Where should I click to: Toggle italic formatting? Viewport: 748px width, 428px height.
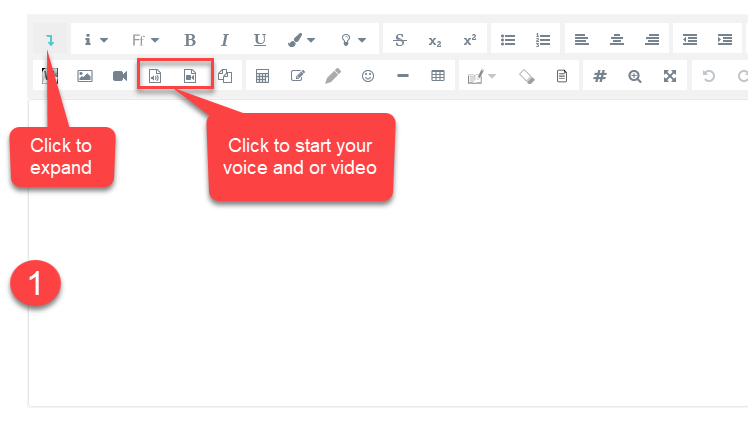click(x=225, y=40)
